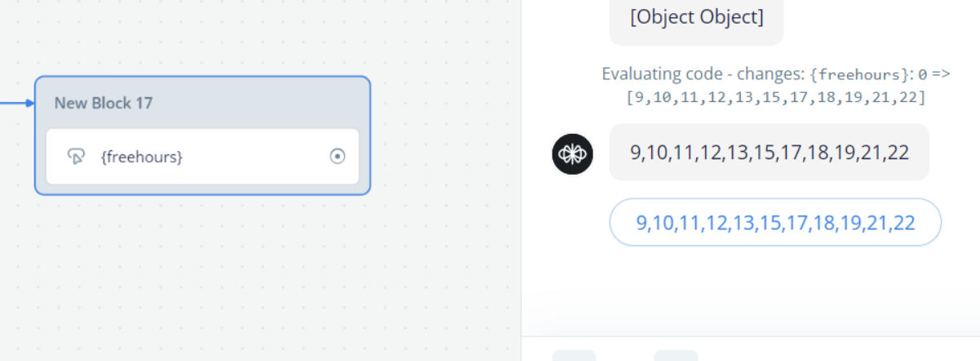Viewport: 980px width, 361px height.
Task: Click the second gray button below the chat
Action: point(676,355)
